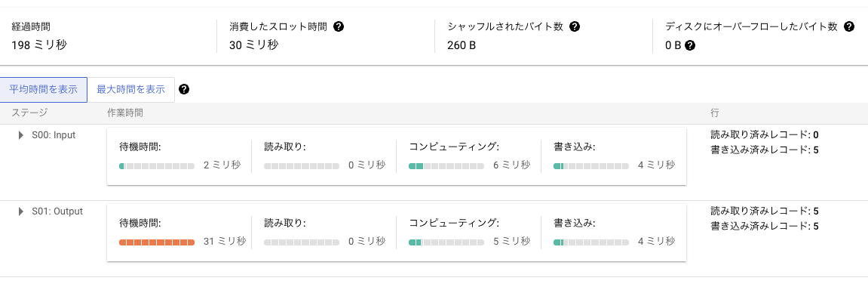Click the 作業時間 column header
This screenshot has width=868, height=287.
[x=125, y=113]
